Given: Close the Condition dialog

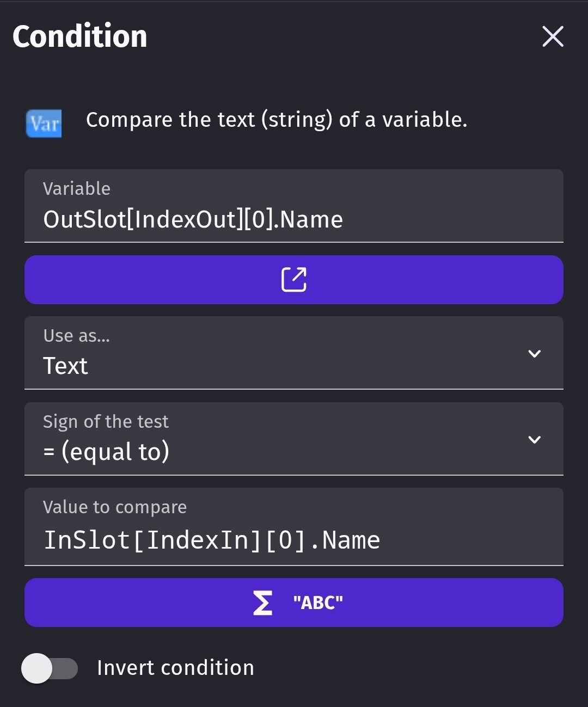Looking at the screenshot, I should point(553,36).
